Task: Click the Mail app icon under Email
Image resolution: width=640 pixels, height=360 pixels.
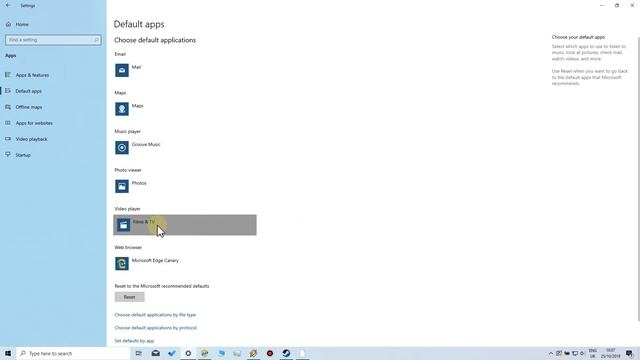Action: pyautogui.click(x=122, y=70)
